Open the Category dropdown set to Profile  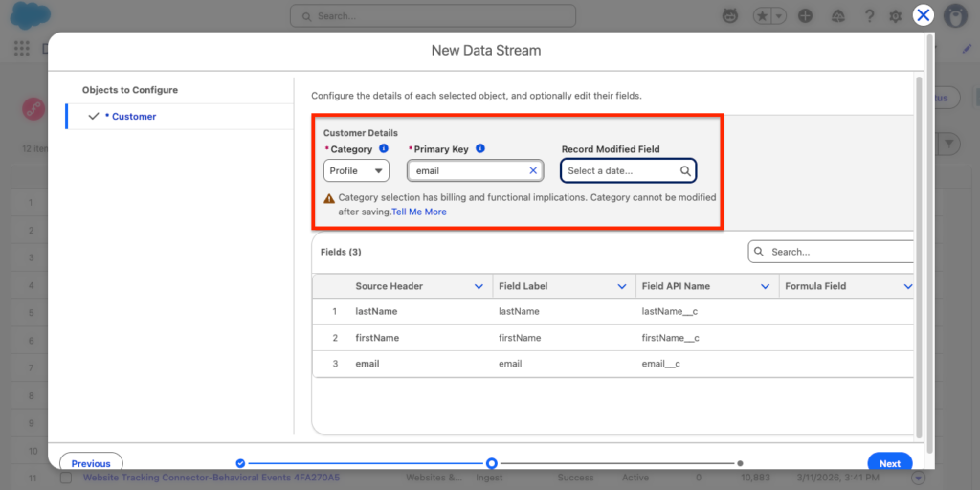[x=356, y=171]
